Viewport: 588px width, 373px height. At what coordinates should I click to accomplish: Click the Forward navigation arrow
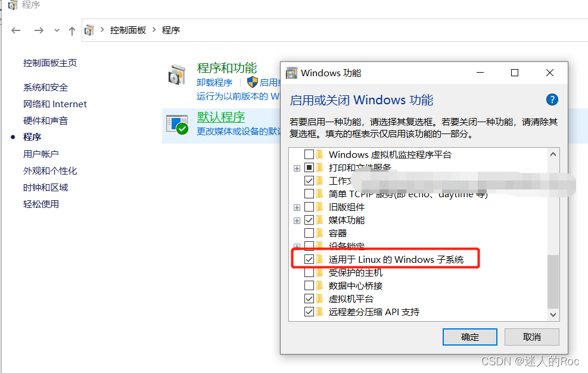39,30
